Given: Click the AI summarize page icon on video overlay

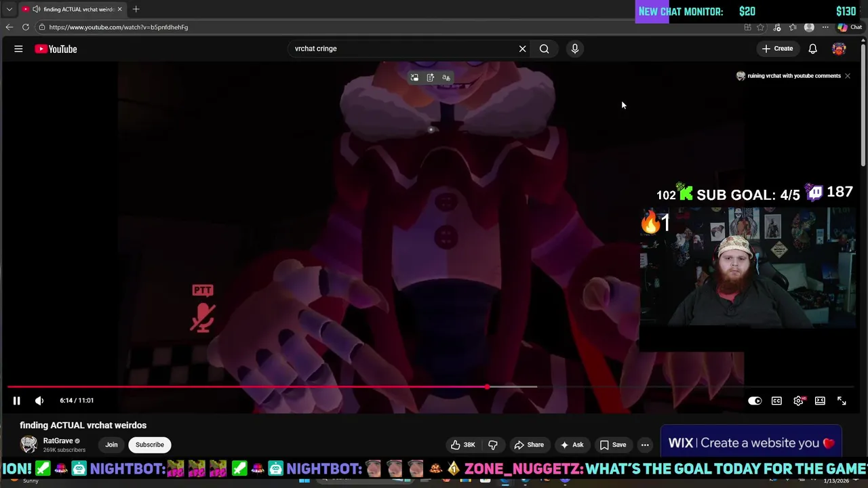Looking at the screenshot, I should coord(430,78).
